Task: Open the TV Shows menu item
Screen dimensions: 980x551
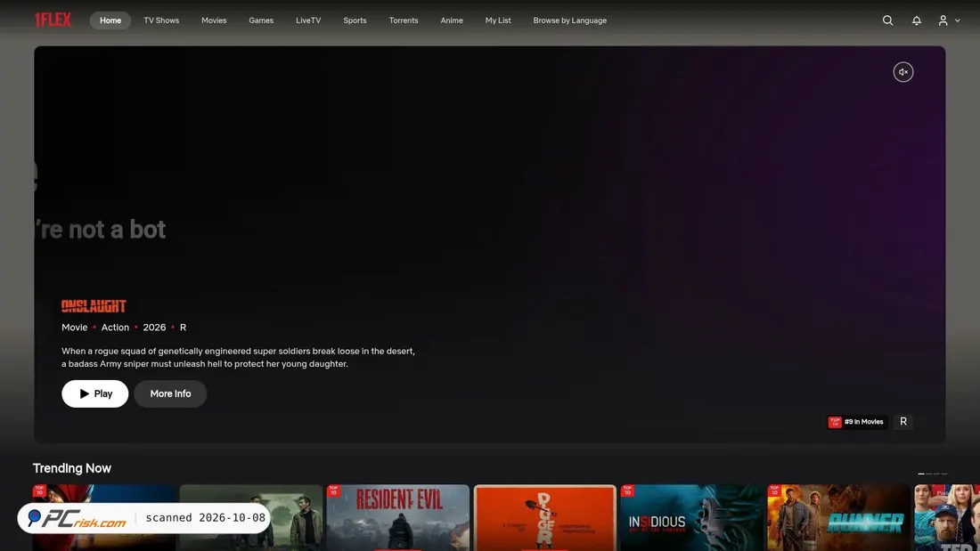Action: point(161,20)
